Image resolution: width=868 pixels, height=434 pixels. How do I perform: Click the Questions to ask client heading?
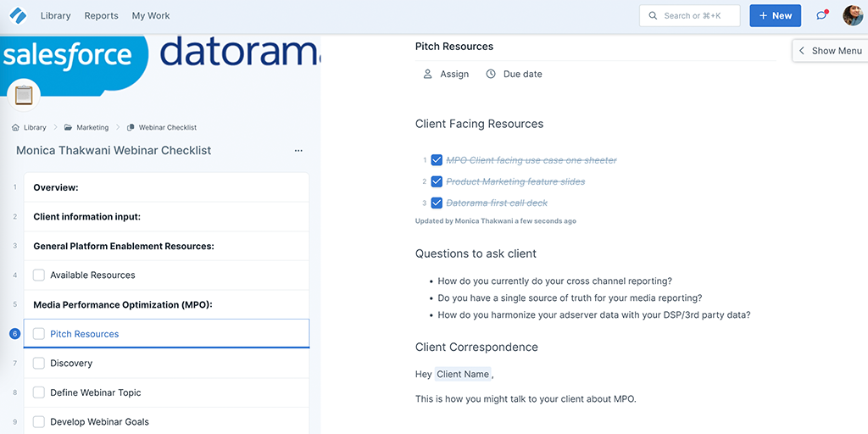[476, 254]
